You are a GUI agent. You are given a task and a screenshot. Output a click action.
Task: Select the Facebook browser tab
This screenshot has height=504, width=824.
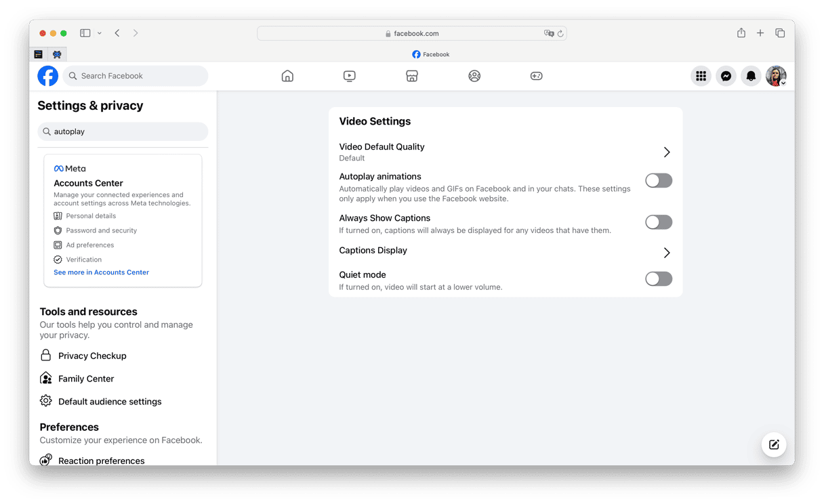431,54
